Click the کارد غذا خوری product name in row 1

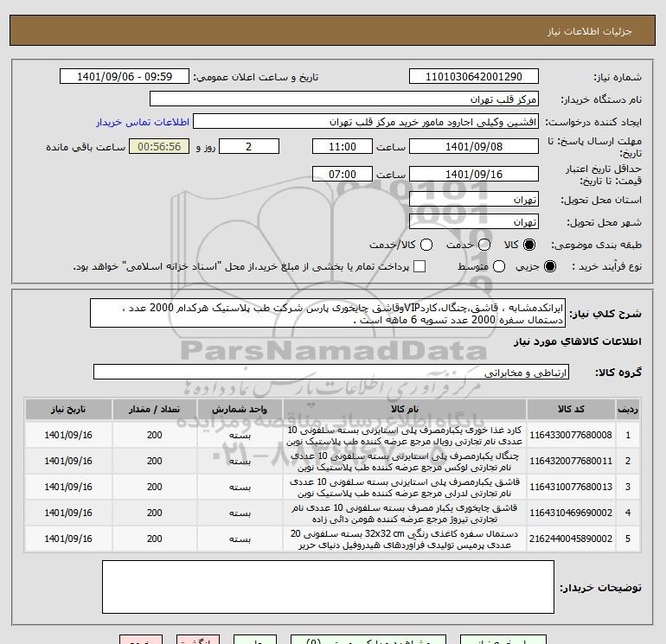[x=405, y=436]
